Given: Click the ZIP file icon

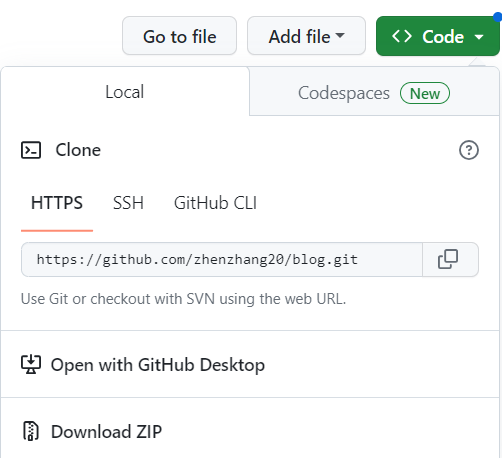Looking at the screenshot, I should pyautogui.click(x=31, y=431).
